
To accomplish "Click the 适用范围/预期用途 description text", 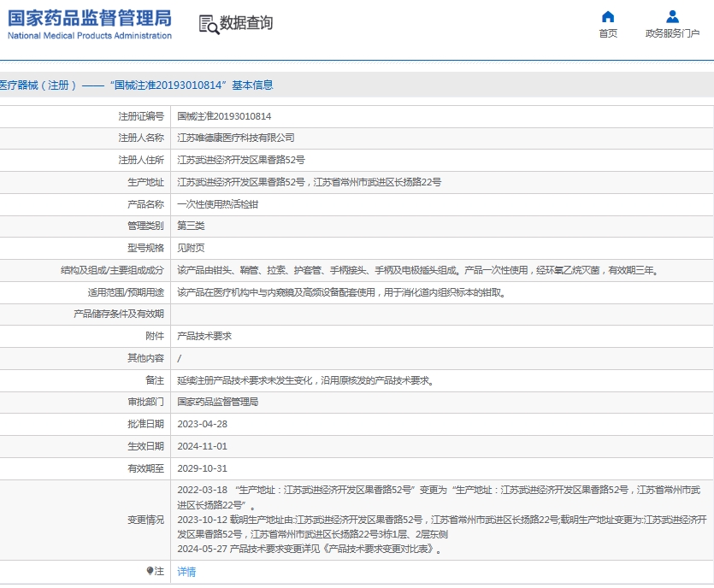I will click(341, 292).
